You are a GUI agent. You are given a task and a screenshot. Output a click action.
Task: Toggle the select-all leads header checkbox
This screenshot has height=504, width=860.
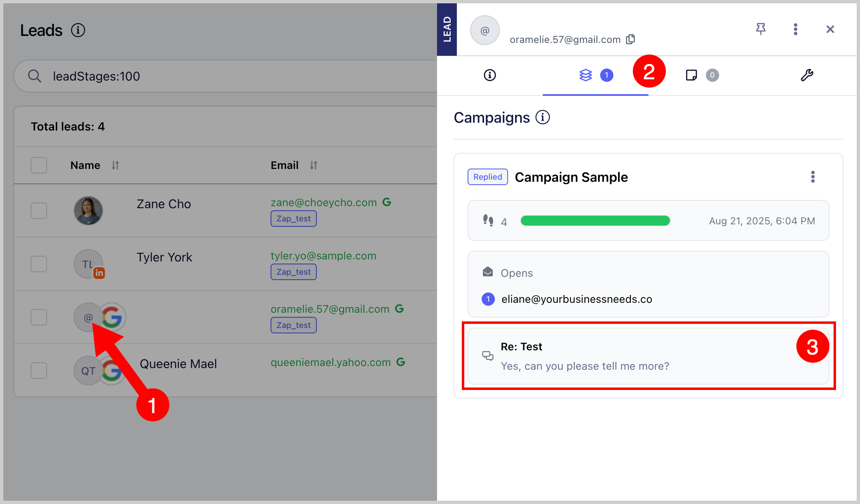(x=39, y=165)
